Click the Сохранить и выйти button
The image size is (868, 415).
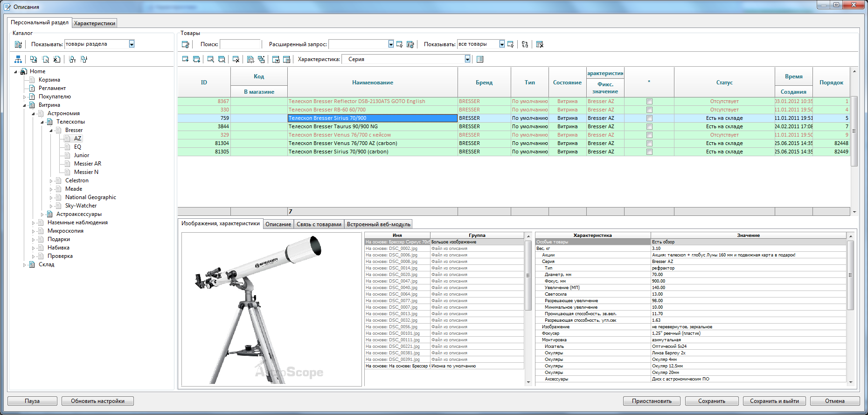click(774, 401)
